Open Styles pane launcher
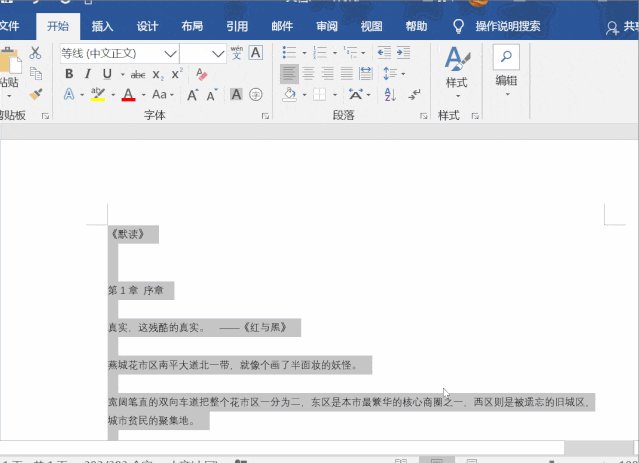Image resolution: width=639 pixels, height=463 pixels. [x=475, y=116]
